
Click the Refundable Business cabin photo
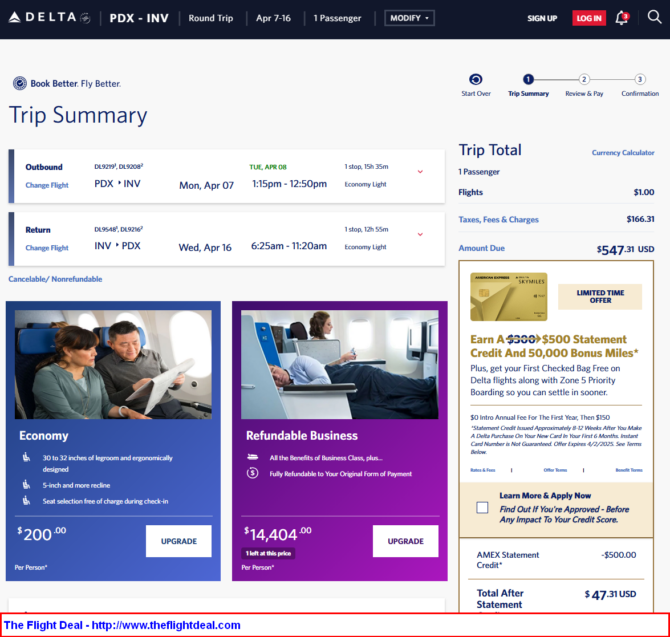(x=340, y=364)
